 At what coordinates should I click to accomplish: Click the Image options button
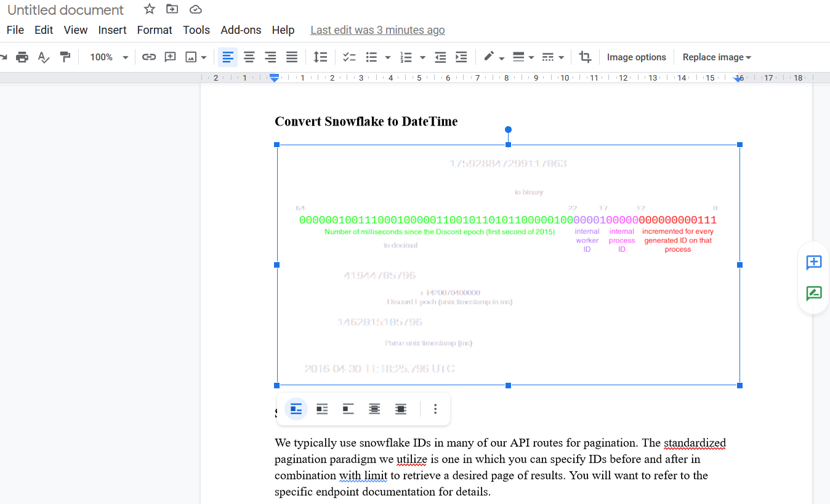pyautogui.click(x=636, y=57)
